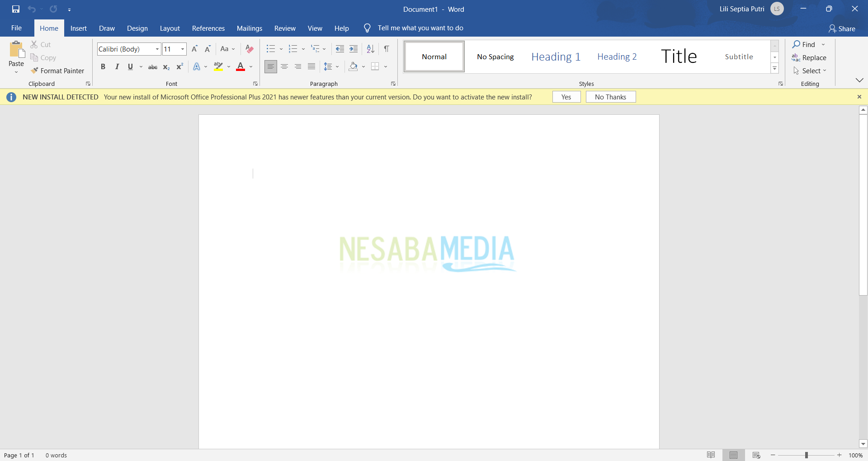Toggle Align Left for the paragraph

[271, 67]
